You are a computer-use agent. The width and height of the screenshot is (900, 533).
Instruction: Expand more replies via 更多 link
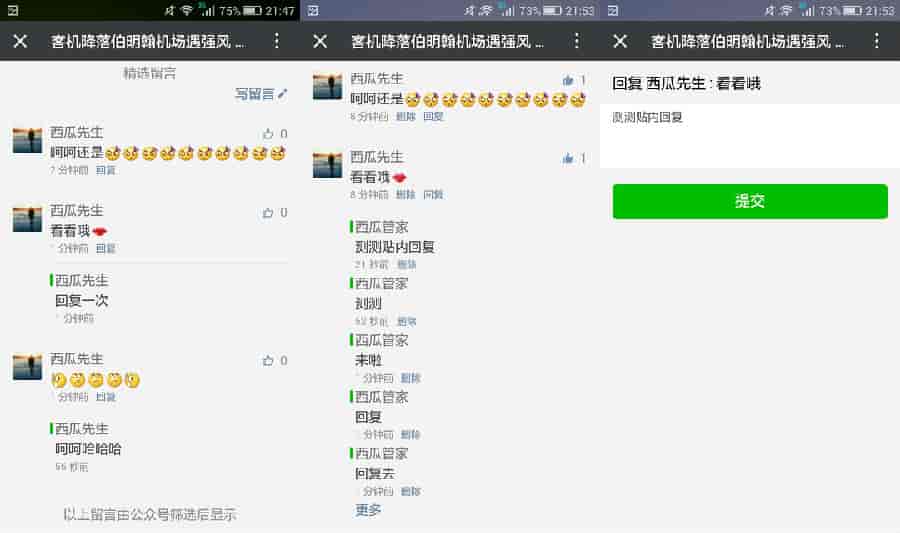pyautogui.click(x=368, y=509)
